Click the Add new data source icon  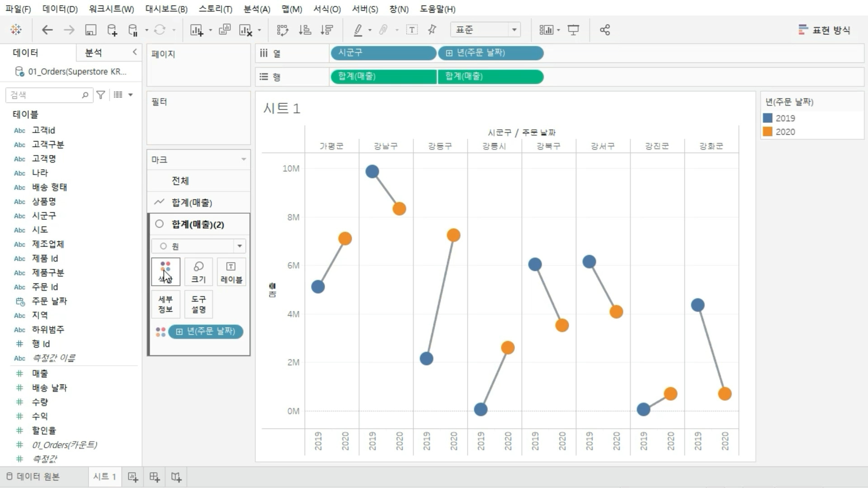[112, 30]
